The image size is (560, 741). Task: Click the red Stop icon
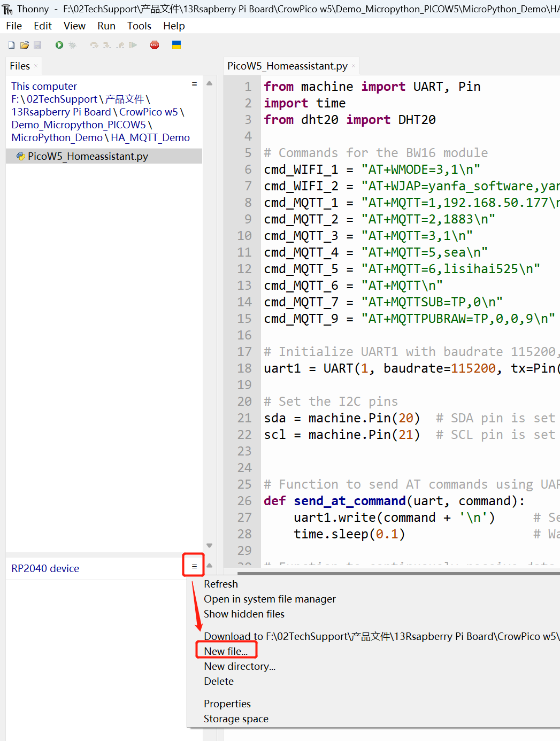coord(155,45)
